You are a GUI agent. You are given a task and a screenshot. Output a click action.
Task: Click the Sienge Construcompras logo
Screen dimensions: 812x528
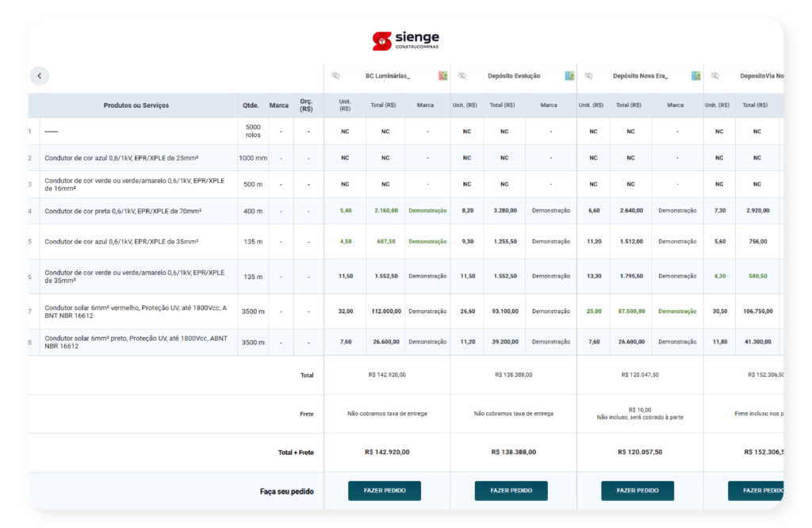(x=405, y=40)
